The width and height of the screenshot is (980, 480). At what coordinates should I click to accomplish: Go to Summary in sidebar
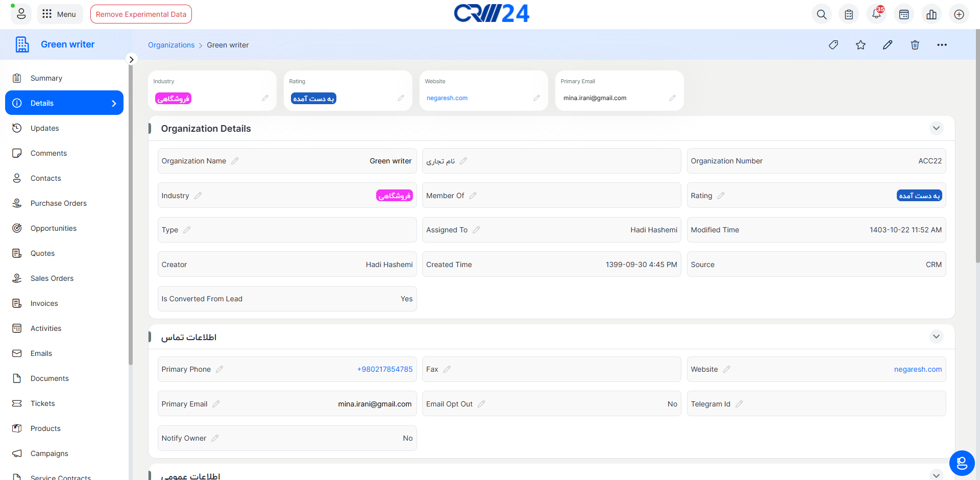pos(46,78)
